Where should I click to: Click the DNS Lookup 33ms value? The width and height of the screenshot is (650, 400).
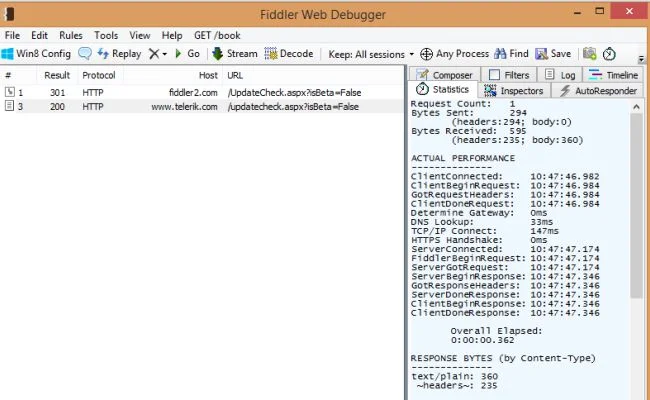[541, 222]
